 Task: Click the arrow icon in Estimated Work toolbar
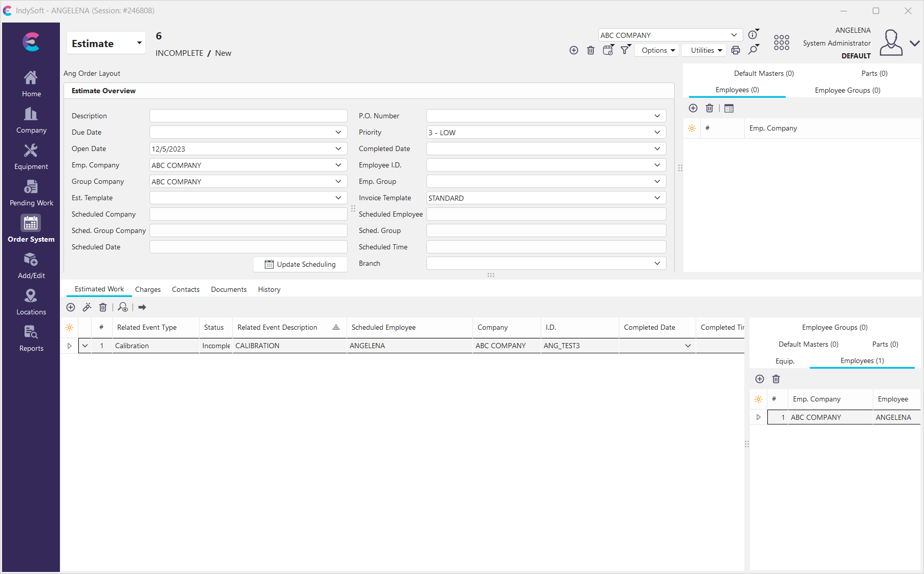point(142,307)
